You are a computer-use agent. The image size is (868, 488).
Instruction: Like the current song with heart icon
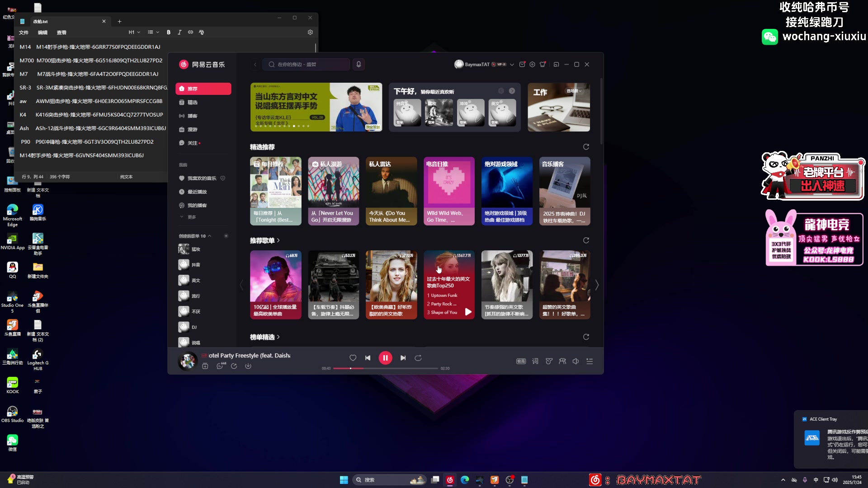353,358
